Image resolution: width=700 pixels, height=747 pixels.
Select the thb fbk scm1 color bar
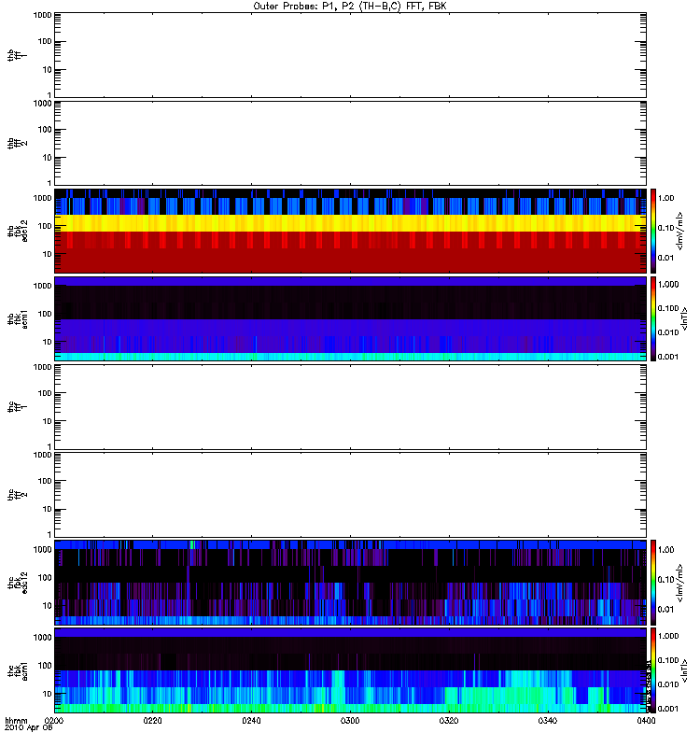(x=653, y=318)
